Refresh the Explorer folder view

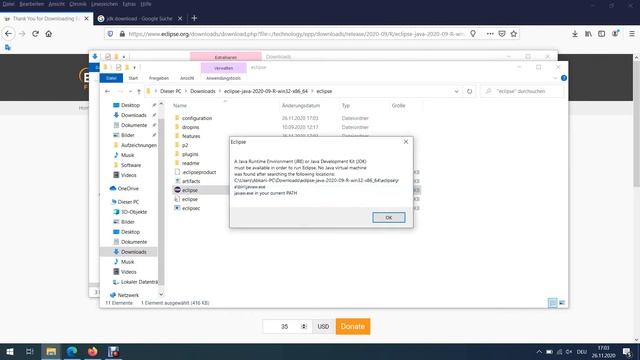point(469,91)
